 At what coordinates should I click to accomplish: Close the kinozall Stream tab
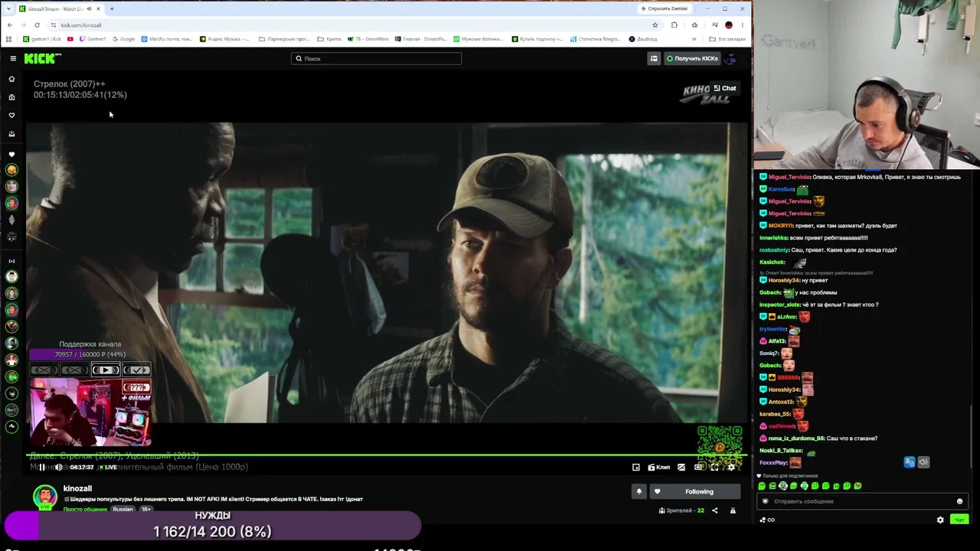point(98,8)
